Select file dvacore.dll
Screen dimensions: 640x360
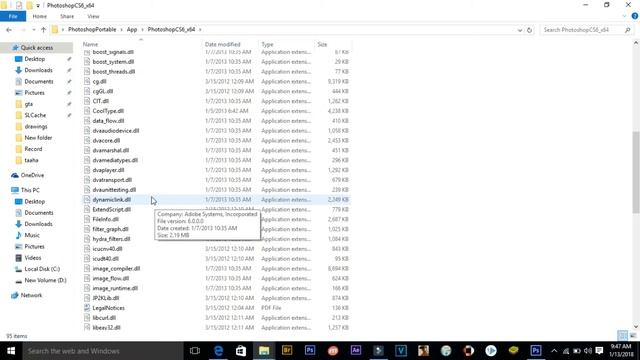106,140
